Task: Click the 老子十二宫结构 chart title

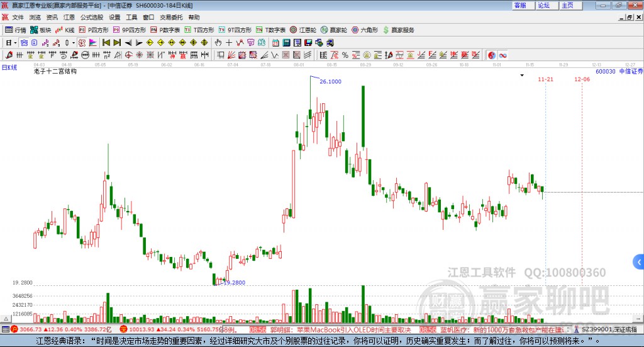Action: 55,71
